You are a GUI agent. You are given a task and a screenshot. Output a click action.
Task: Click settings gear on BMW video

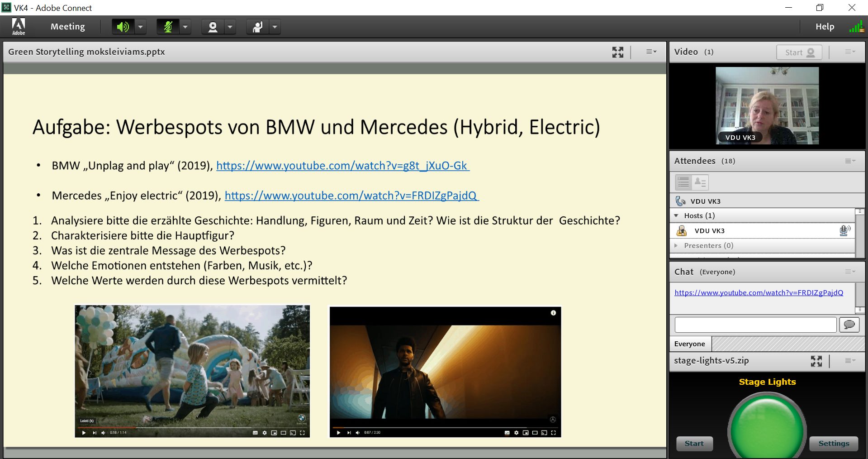pos(265,433)
